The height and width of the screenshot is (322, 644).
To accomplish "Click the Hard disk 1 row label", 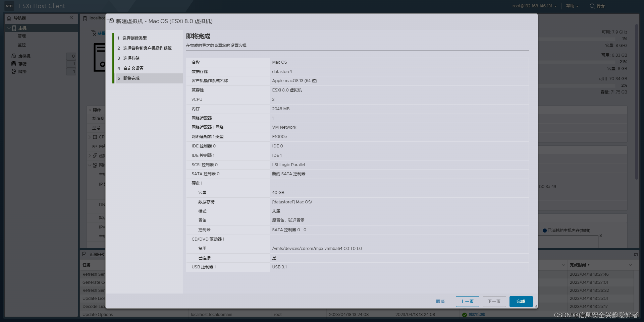I will 197,183.
